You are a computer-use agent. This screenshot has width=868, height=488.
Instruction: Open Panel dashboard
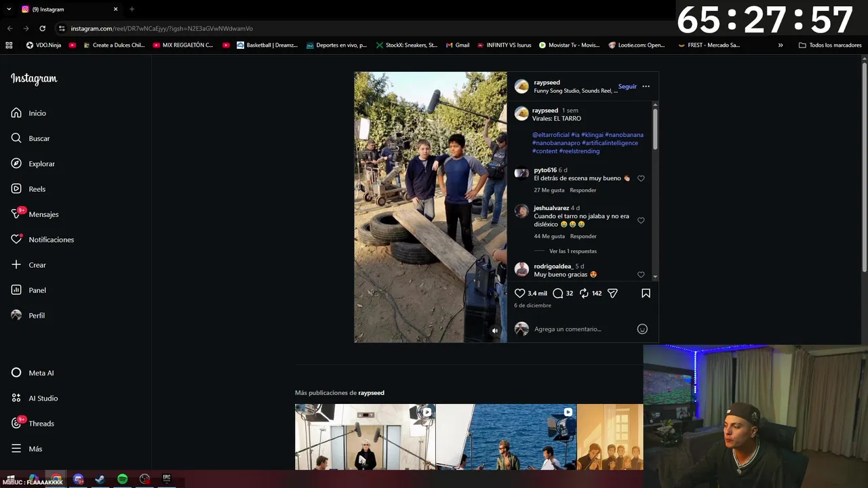[x=28, y=290]
